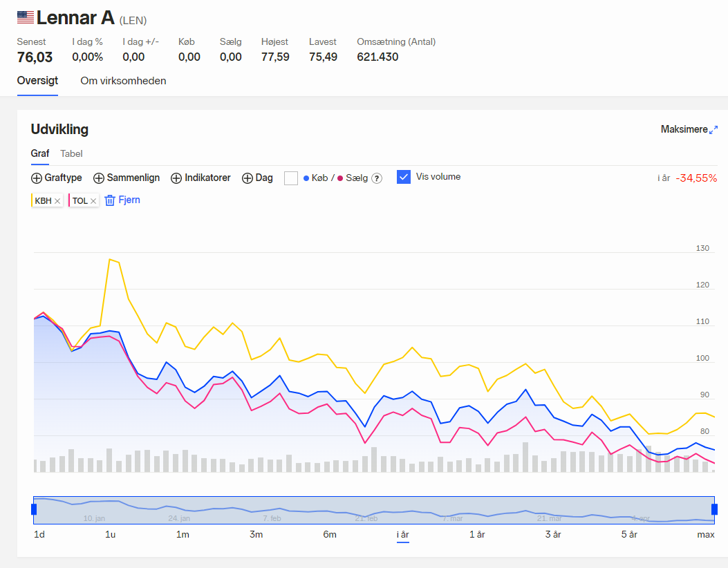Image resolution: width=728 pixels, height=568 pixels.
Task: Click the Køb/Sælg help question mark icon
Action: (377, 178)
